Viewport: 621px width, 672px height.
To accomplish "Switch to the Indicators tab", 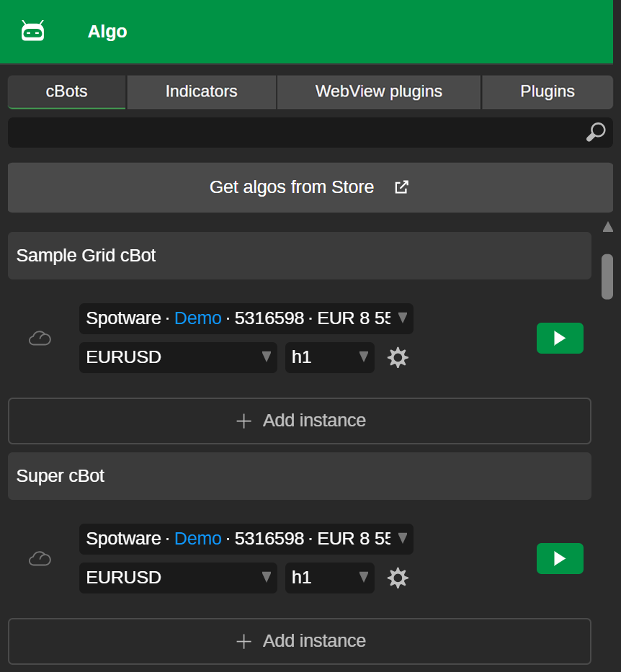I will coord(201,92).
